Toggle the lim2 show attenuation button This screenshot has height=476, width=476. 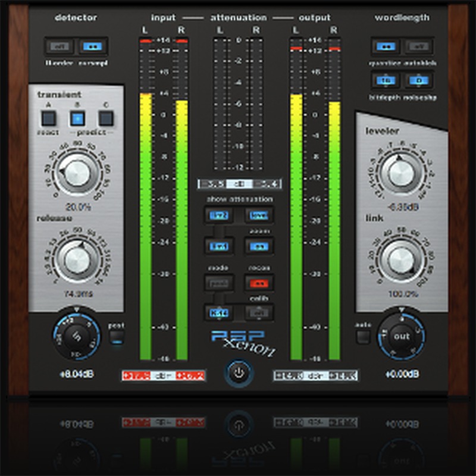[219, 215]
